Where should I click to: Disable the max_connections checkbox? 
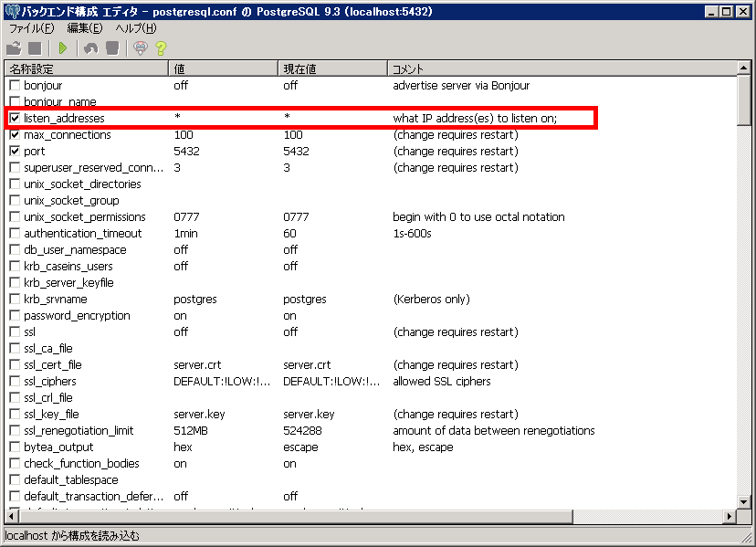[x=15, y=135]
